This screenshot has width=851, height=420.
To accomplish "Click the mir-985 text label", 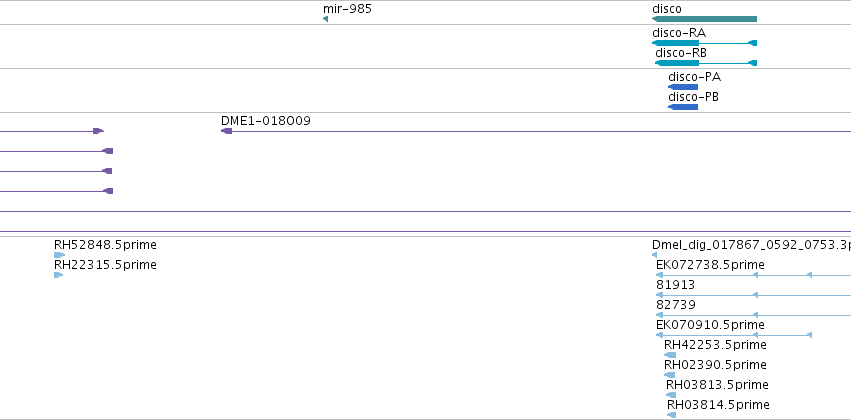I will pos(347,9).
